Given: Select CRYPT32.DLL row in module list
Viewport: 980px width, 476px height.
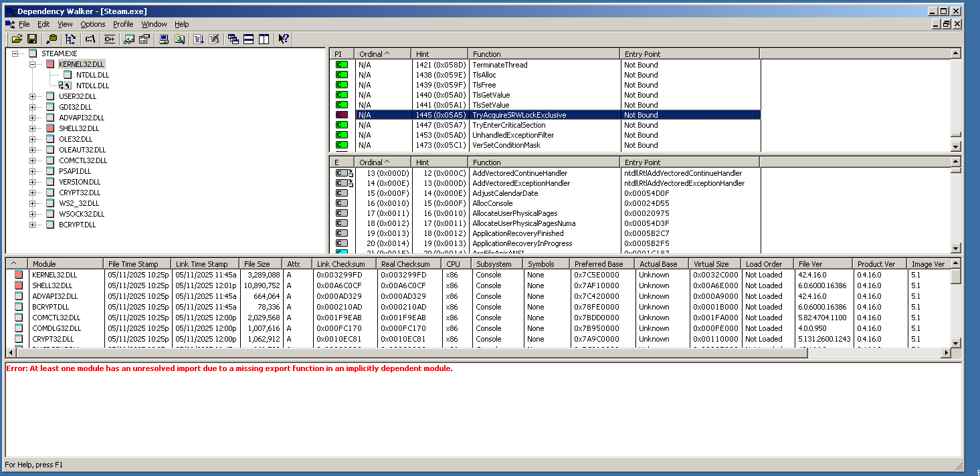Looking at the screenshot, I should point(478,339).
